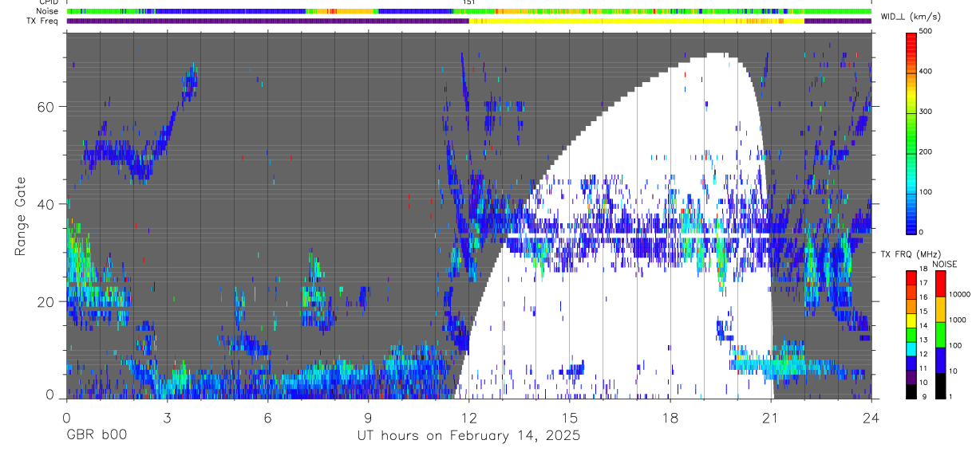
Task: Click the Noise color strip above the plot
Action: 468,11
